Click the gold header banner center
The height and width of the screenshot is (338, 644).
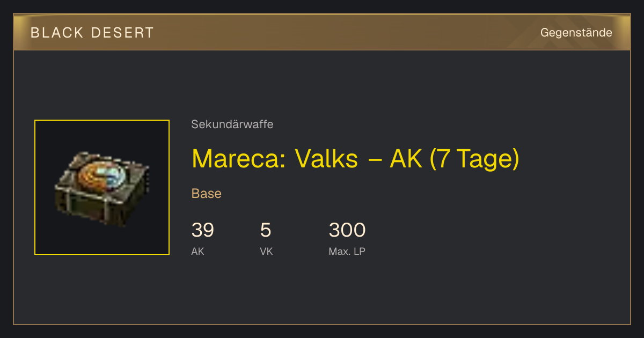322,32
